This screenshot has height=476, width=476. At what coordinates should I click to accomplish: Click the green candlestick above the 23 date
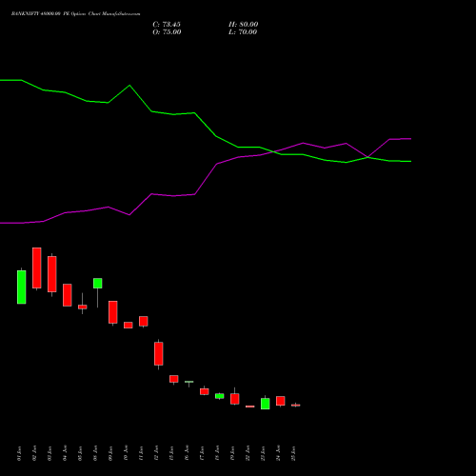(x=266, y=404)
